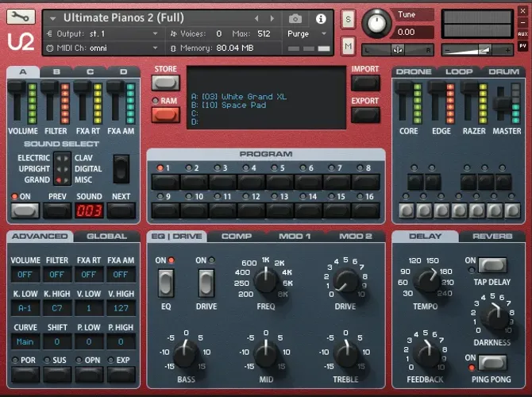Click the BASS knob
Image resolution: width=532 pixels, height=397 pixels.
tap(186, 354)
